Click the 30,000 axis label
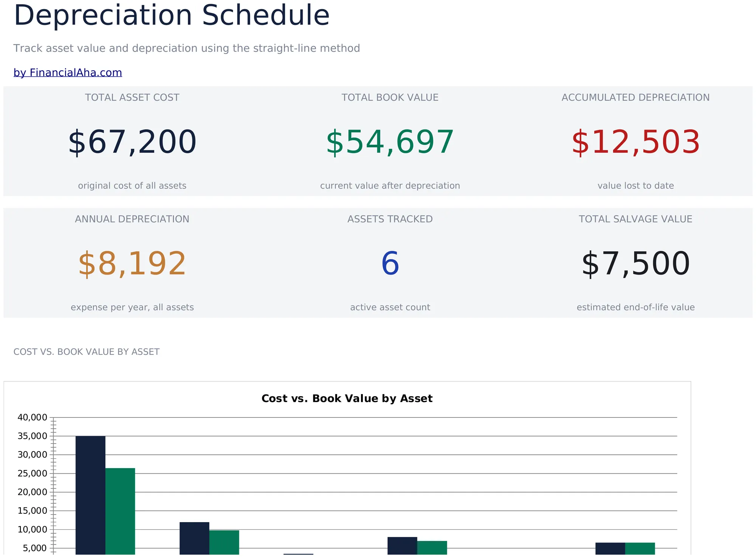The width and height of the screenshot is (756, 558). point(33,454)
